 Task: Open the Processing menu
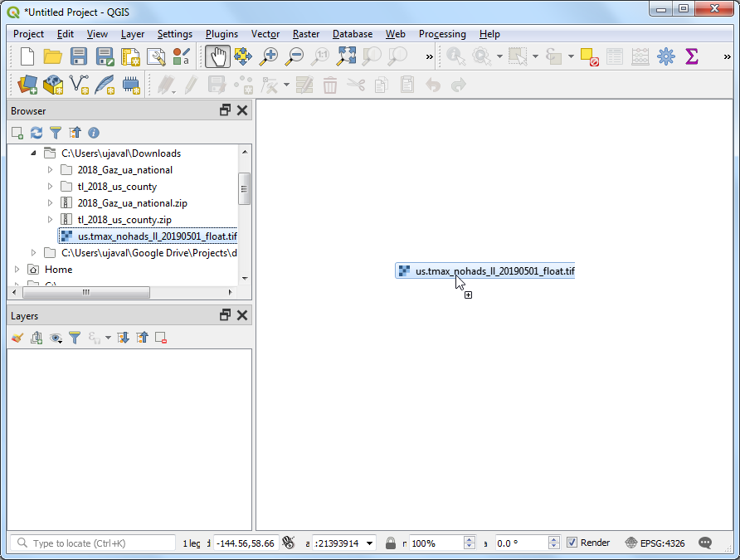(442, 34)
